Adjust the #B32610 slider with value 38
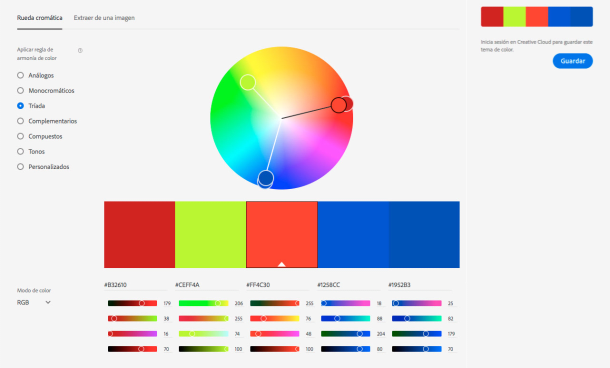 pos(132,319)
